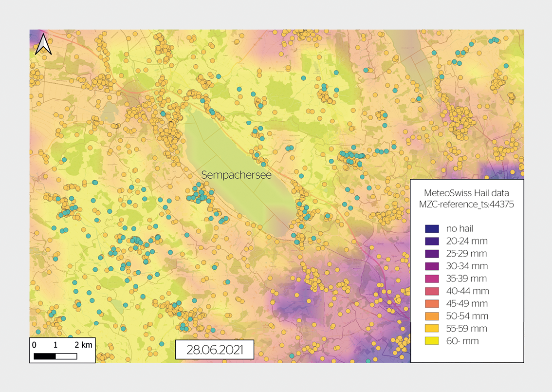Pick the 60- mm yellow swatch

point(432,341)
